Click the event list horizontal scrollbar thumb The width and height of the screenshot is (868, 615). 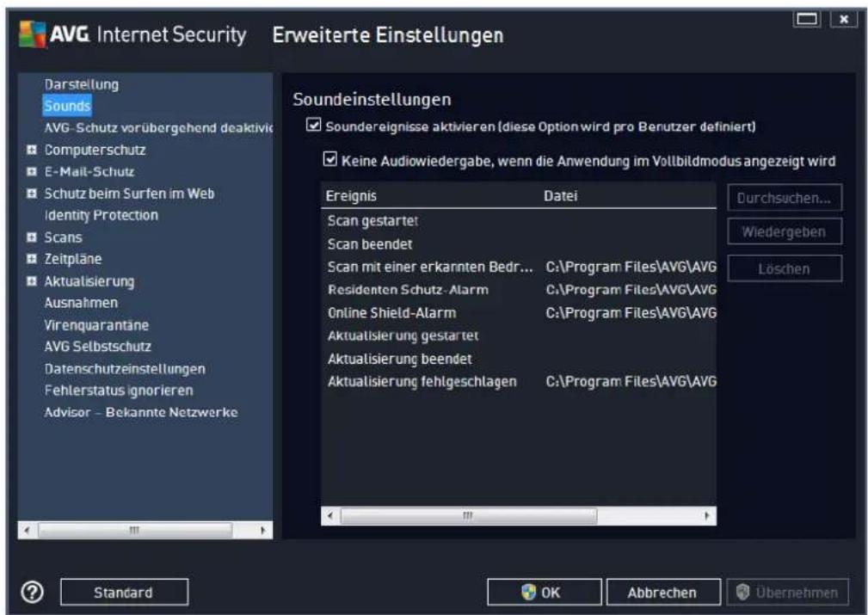pos(469,516)
